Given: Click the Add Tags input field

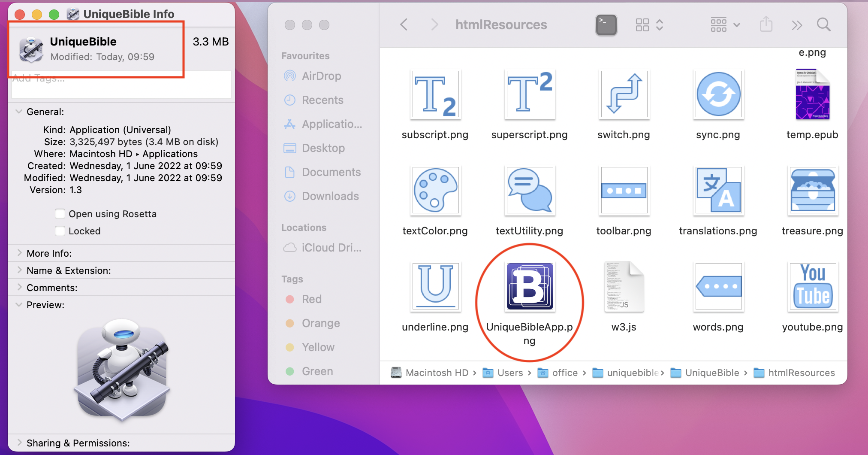Looking at the screenshot, I should pos(121,85).
